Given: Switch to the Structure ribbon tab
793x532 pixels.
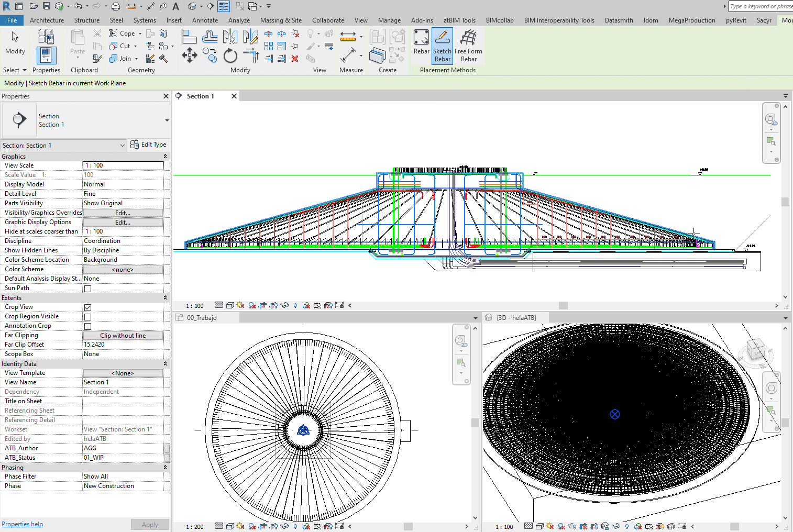Looking at the screenshot, I should 87,20.
